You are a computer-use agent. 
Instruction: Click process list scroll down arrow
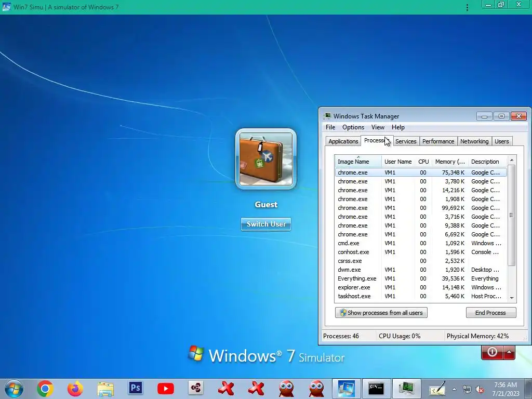512,298
